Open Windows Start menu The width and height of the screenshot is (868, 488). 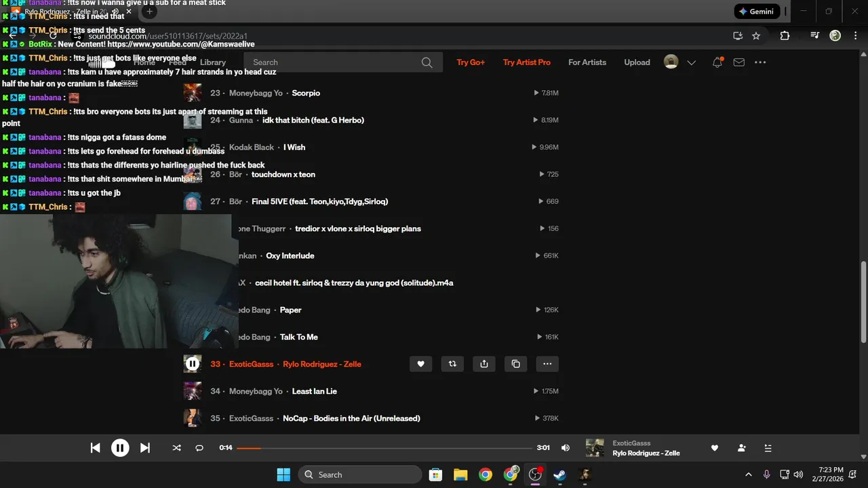(283, 474)
